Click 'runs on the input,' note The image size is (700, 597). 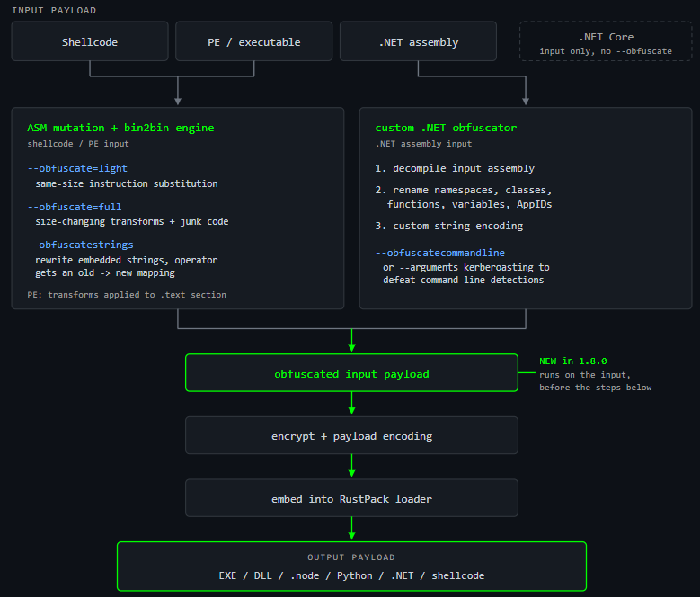(x=585, y=375)
